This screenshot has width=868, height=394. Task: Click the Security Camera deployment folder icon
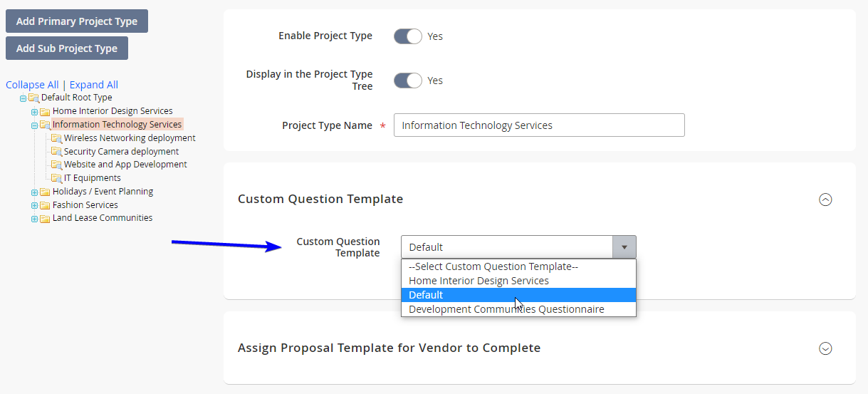(56, 152)
